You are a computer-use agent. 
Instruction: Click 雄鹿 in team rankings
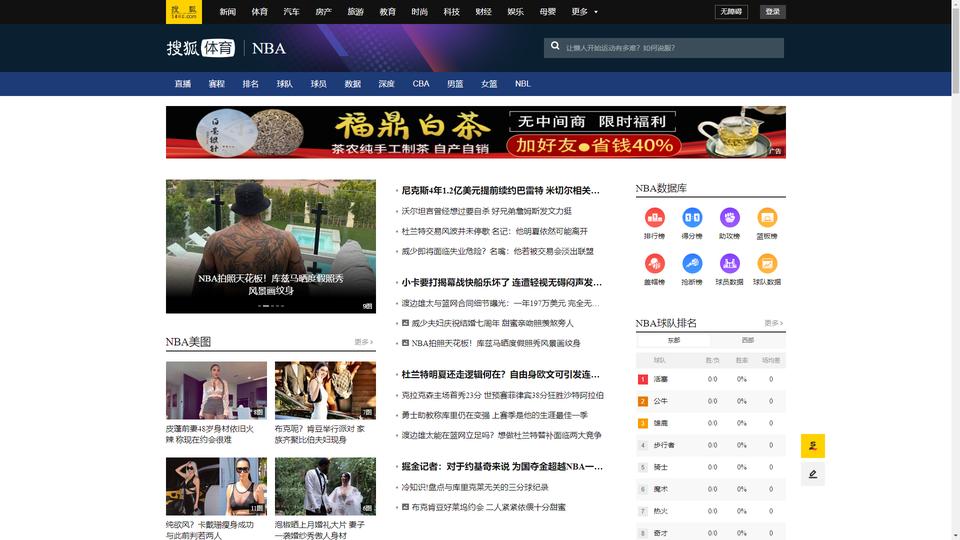click(660, 423)
